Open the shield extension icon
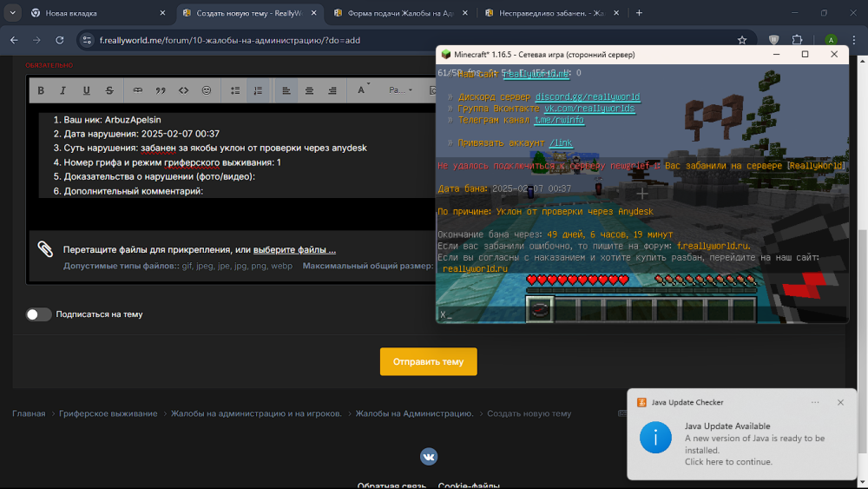Screen dimensions: 868x489 coord(774,40)
